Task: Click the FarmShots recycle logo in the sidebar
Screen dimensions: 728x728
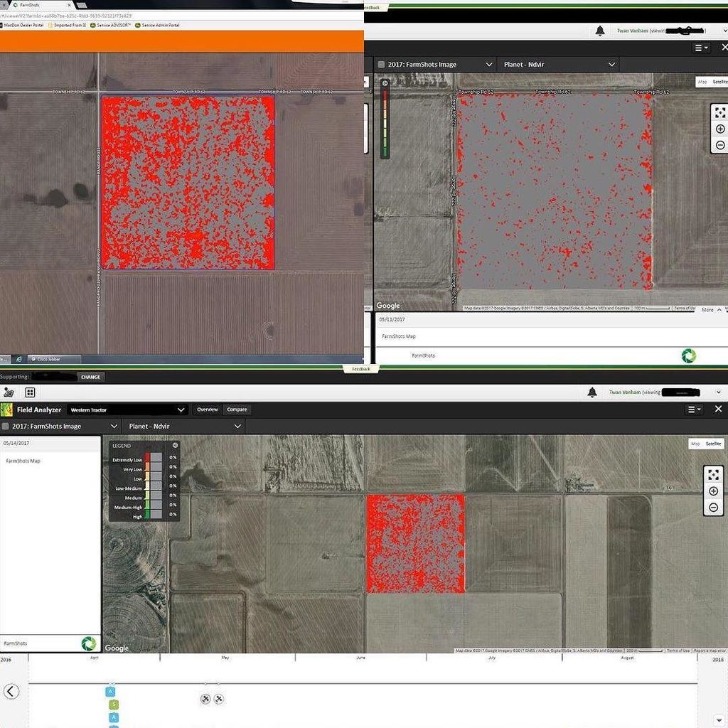Action: tap(88, 643)
